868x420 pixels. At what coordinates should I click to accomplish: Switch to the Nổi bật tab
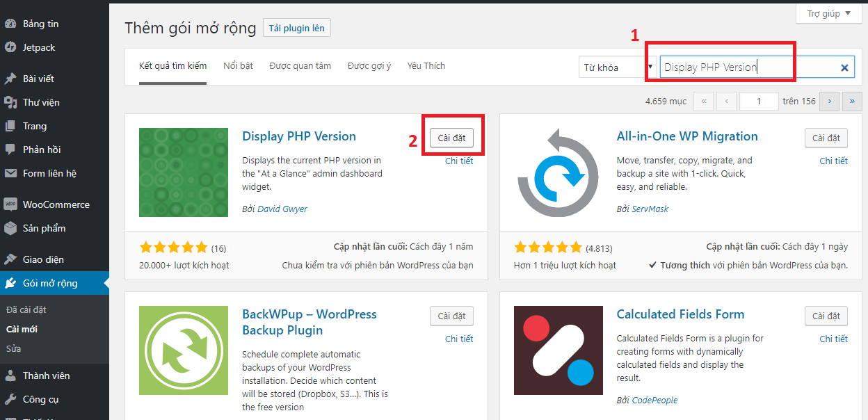(238, 65)
